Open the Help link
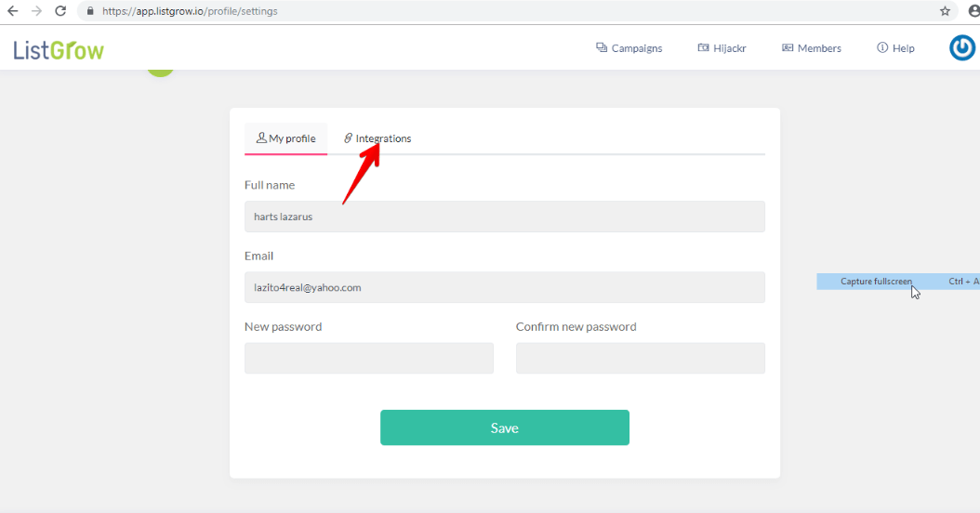980x513 pixels. pos(895,48)
